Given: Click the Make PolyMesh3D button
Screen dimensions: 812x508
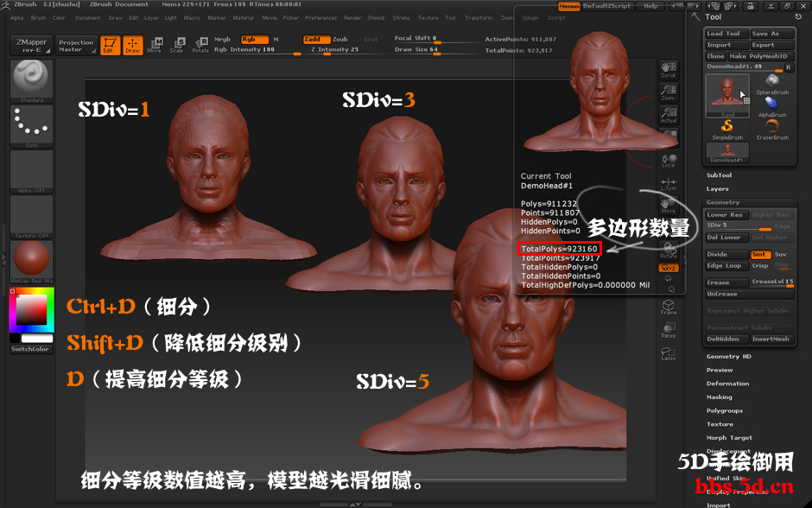Looking at the screenshot, I should point(761,56).
